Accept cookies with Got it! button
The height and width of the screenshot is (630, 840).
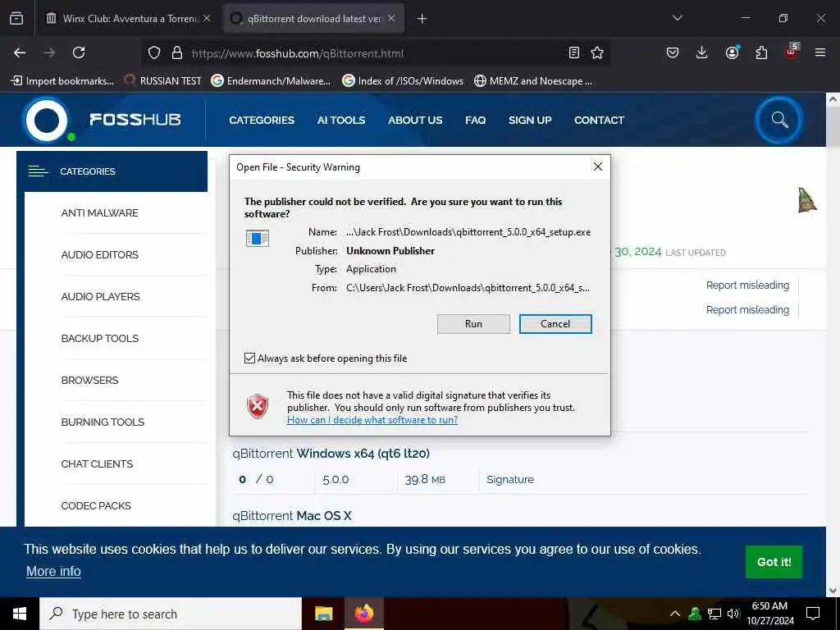point(774,562)
